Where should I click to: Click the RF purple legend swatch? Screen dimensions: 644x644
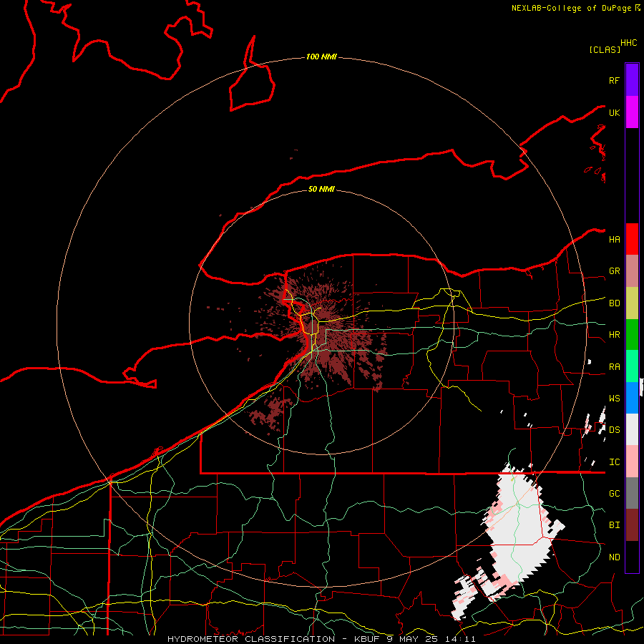(632, 80)
